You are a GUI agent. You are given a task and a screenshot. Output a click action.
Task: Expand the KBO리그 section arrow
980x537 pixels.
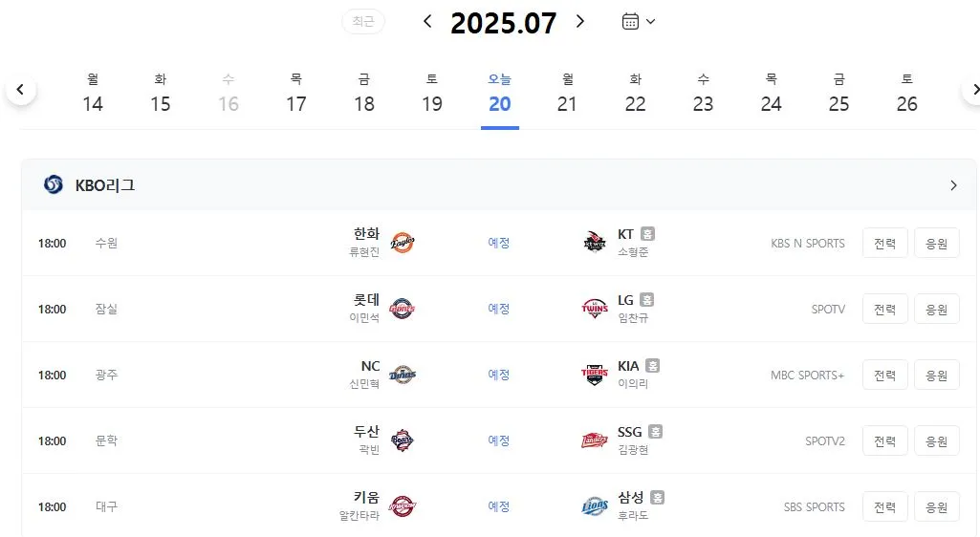point(953,185)
